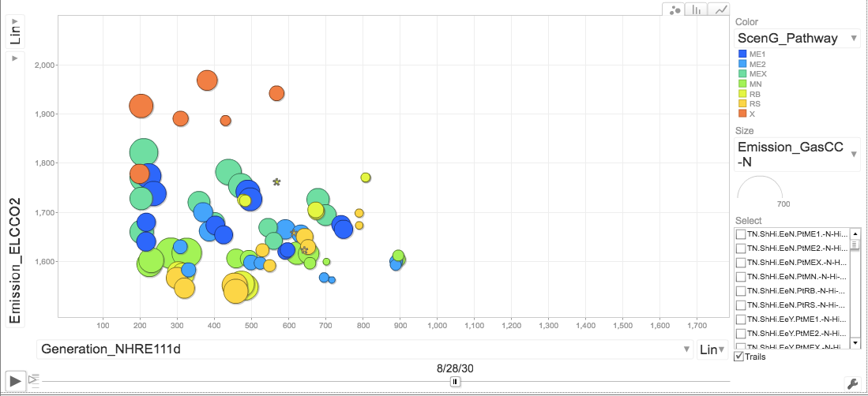
Task: Click the Select list scroll-up arrow
Action: [855, 233]
